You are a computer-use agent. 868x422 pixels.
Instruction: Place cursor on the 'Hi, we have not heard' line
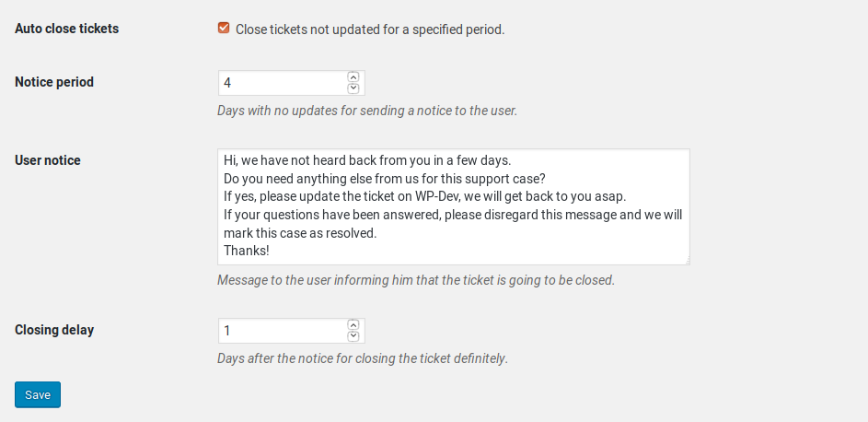(366, 160)
